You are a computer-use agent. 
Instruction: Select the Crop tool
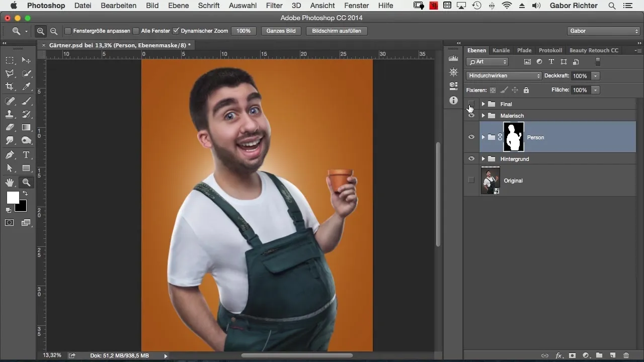point(10,87)
